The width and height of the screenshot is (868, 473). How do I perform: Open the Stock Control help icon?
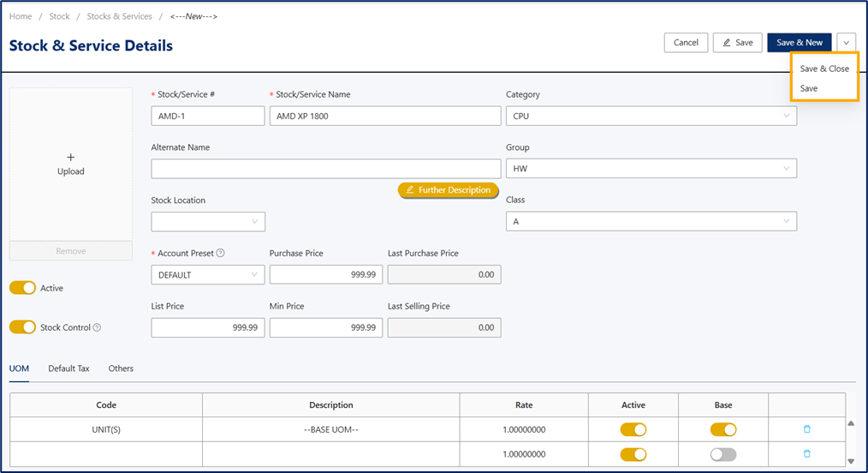(x=97, y=327)
